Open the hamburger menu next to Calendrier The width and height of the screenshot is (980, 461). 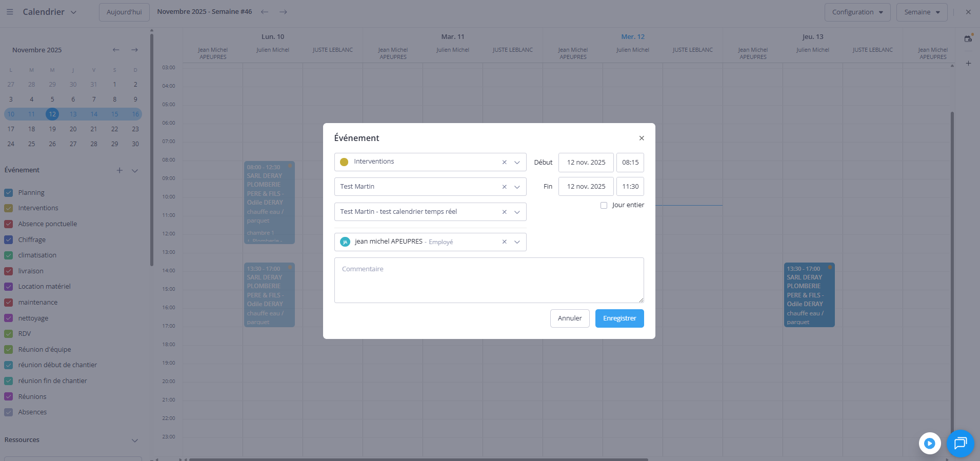pyautogui.click(x=10, y=12)
